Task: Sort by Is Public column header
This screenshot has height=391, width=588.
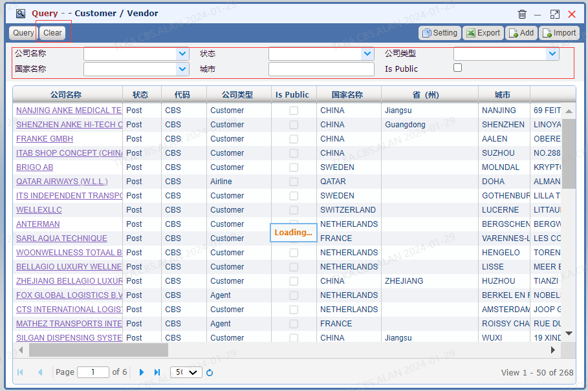Action: click(292, 95)
